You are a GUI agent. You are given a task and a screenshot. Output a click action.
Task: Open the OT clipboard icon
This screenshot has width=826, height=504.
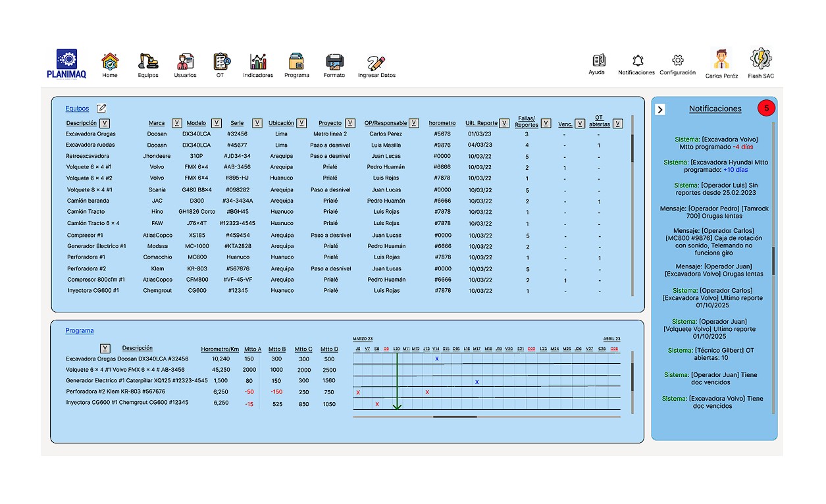click(x=222, y=62)
